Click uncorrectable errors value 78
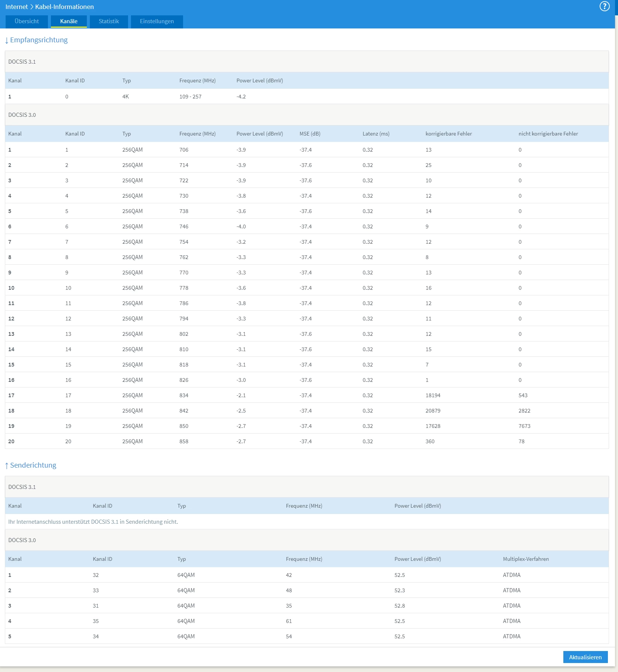618x672 pixels. pos(521,441)
